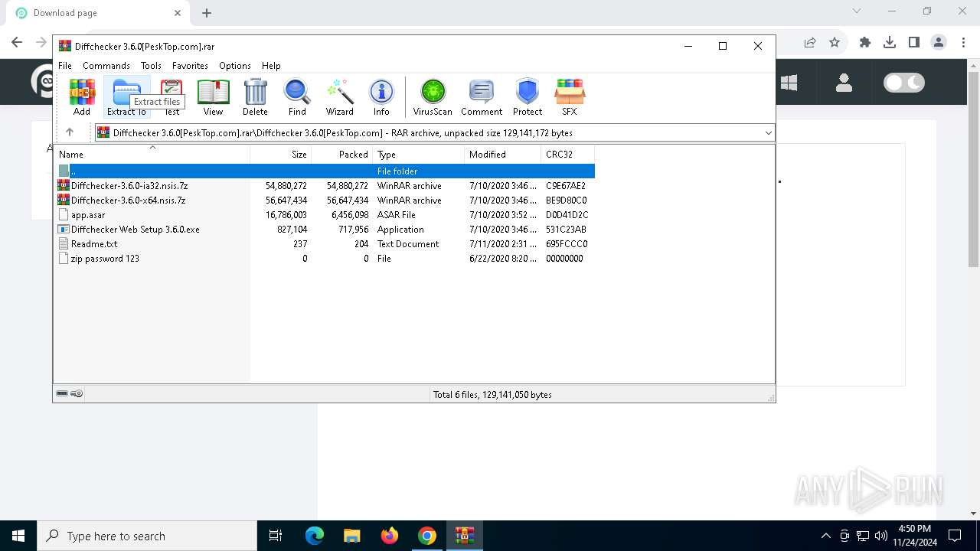
Task: Run VirusScan on the archive
Action: tap(433, 97)
